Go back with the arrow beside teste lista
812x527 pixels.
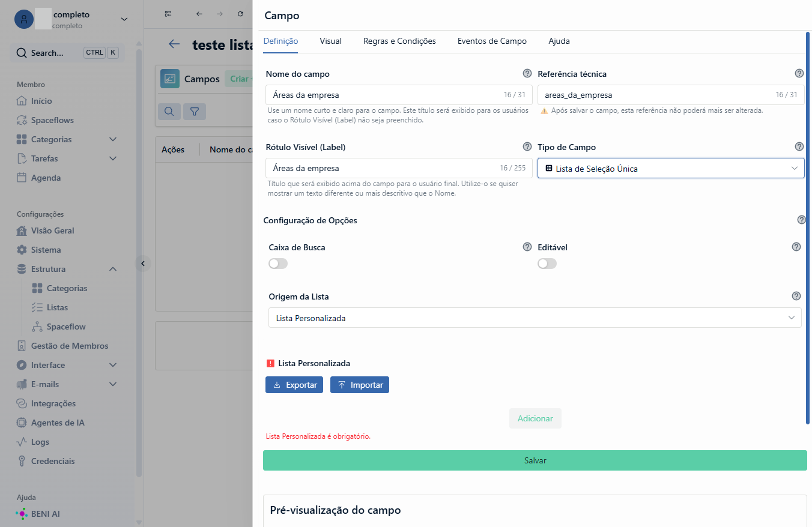[x=174, y=44]
